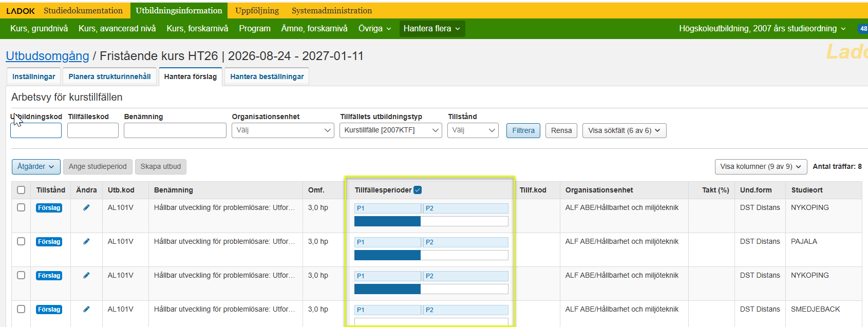Expand Visa sökfält (6 av 6)
This screenshot has height=327, width=868.
pyautogui.click(x=624, y=130)
